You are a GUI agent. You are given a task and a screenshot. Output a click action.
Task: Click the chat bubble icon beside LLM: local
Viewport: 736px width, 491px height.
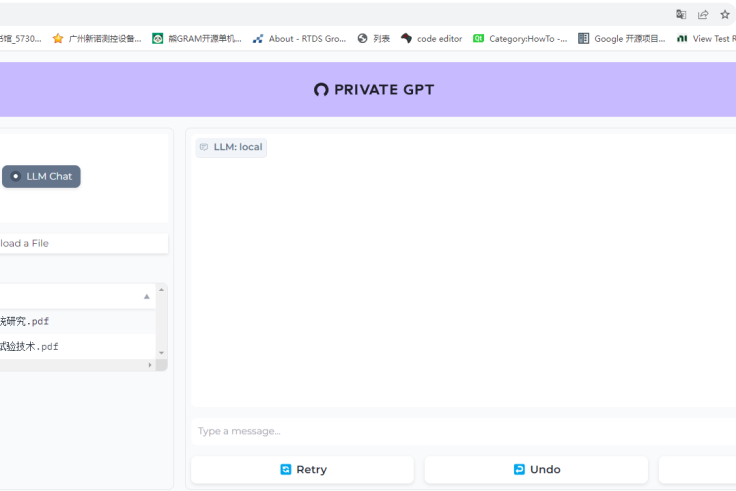tap(204, 147)
